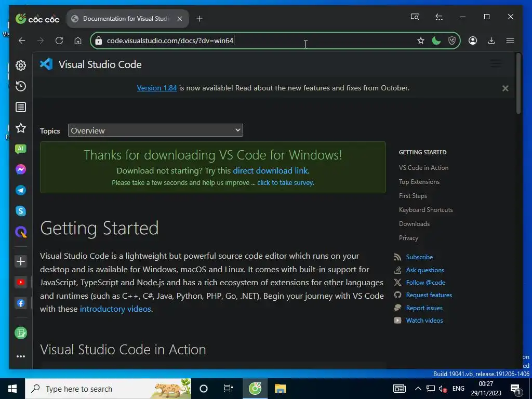
Task: Dismiss the version update banner
Action: pos(505,88)
